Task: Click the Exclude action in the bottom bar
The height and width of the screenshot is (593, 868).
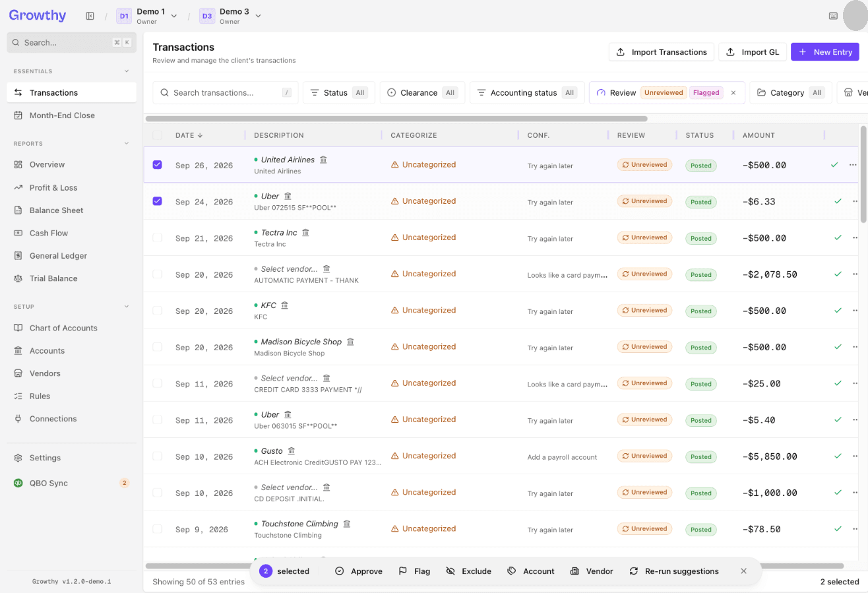Action: pos(468,571)
